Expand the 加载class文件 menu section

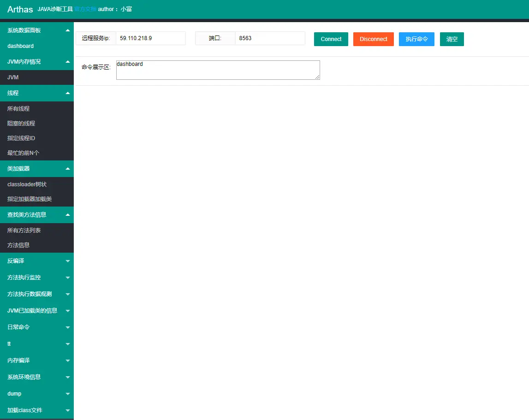(x=37, y=410)
